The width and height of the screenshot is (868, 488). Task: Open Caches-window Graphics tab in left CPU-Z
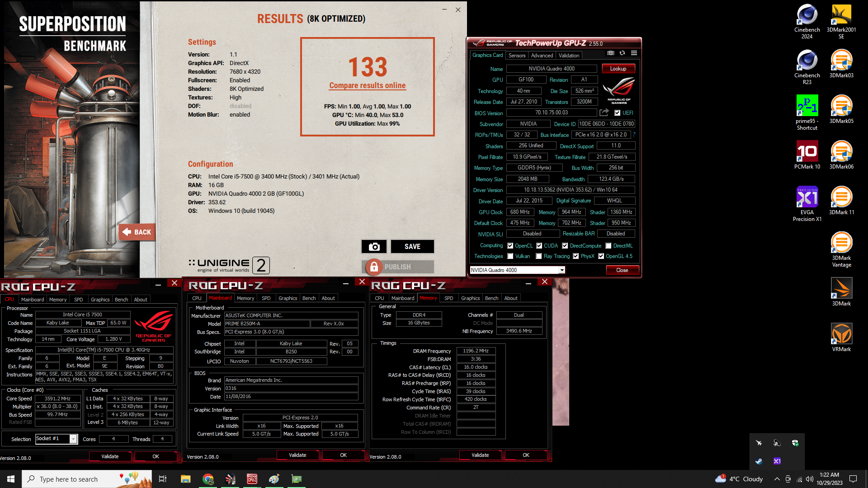pyautogui.click(x=100, y=300)
